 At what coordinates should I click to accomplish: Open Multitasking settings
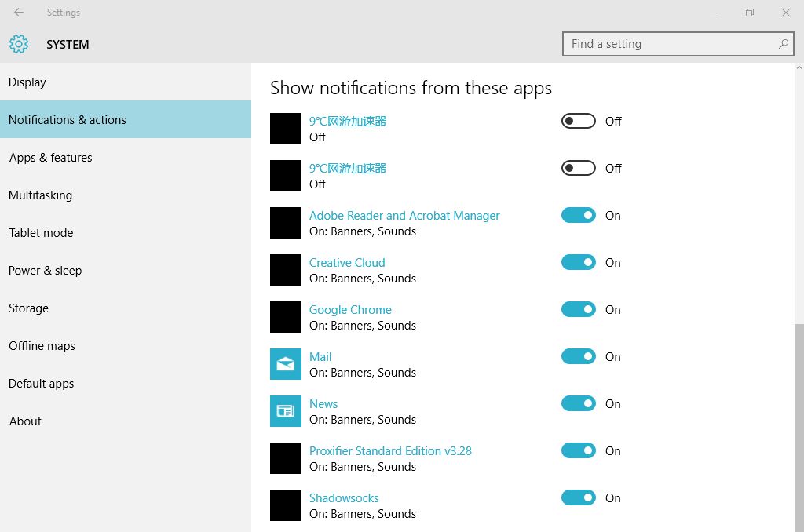[x=126, y=195]
